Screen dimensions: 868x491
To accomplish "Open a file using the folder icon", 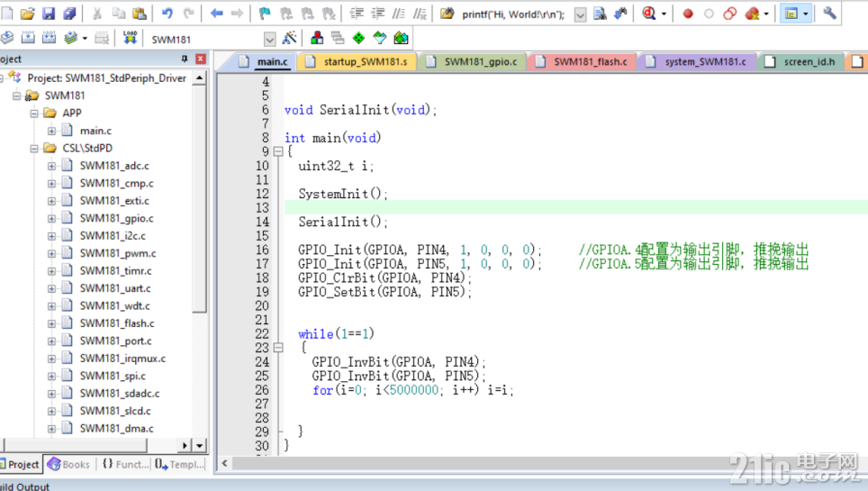I will click(x=28, y=14).
